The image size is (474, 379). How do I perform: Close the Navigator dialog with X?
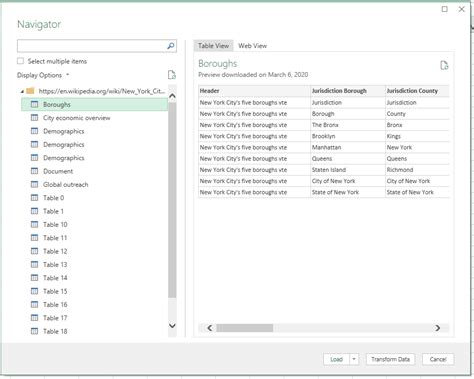pyautogui.click(x=462, y=9)
